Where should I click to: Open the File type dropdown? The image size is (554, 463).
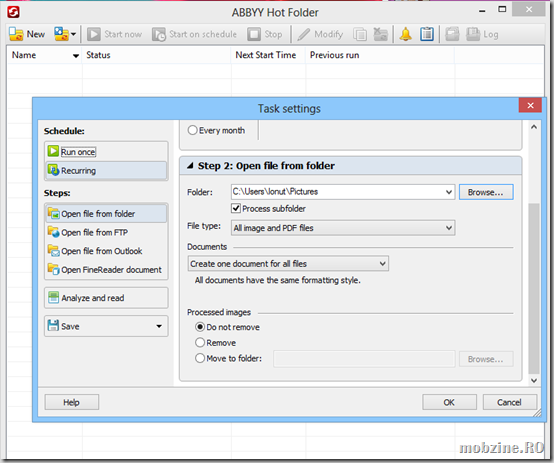(x=343, y=228)
